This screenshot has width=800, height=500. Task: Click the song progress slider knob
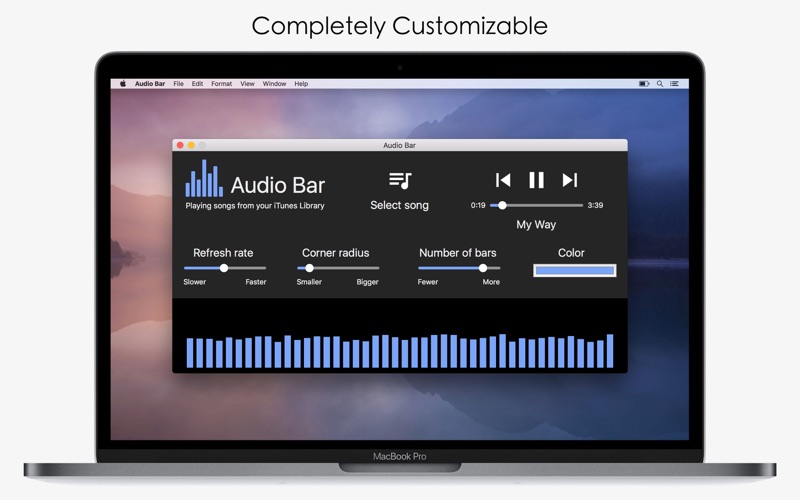pos(502,205)
